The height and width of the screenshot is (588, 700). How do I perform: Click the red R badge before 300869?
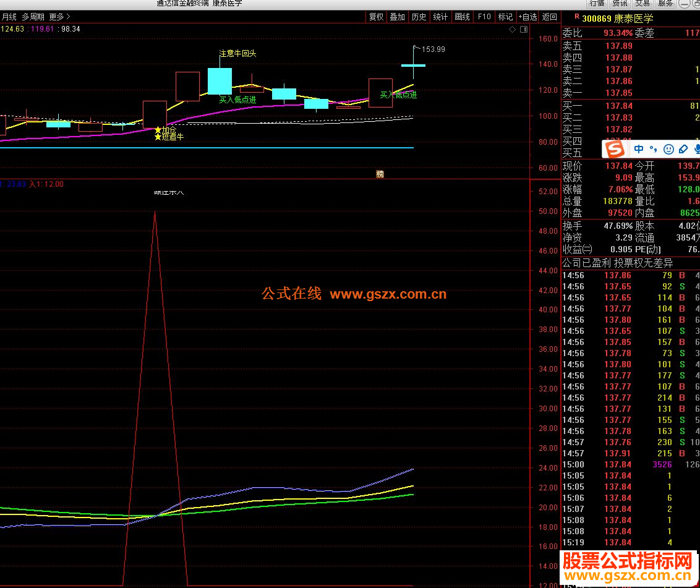577,17
